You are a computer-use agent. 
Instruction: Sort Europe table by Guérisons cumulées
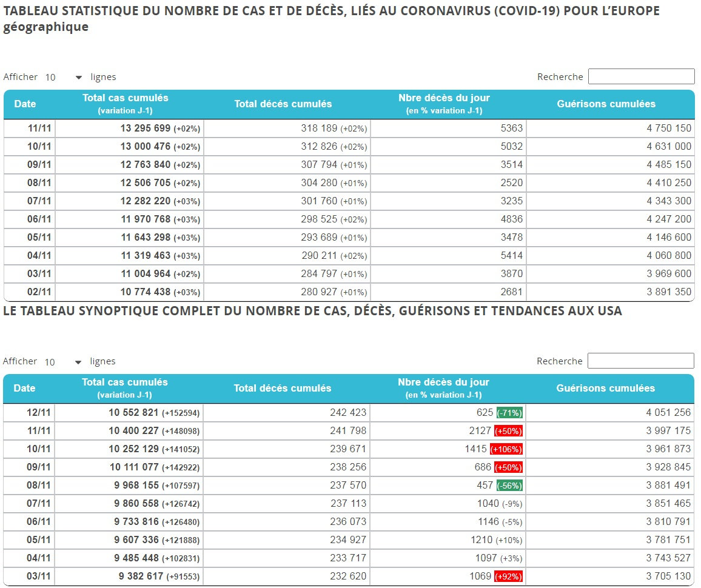pos(606,104)
